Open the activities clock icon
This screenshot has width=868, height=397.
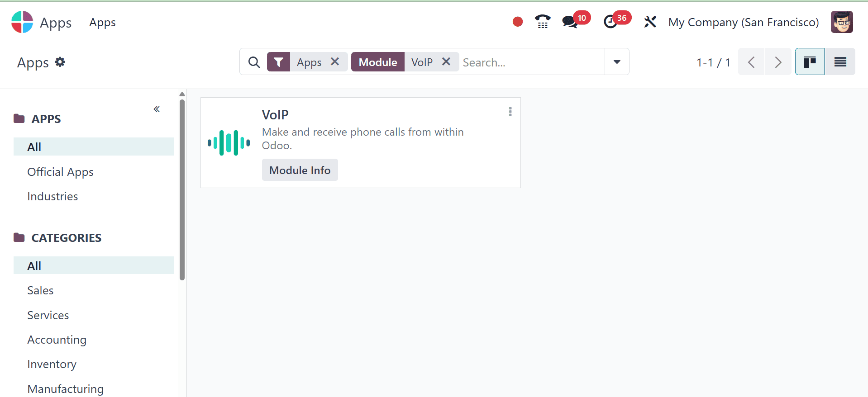610,22
